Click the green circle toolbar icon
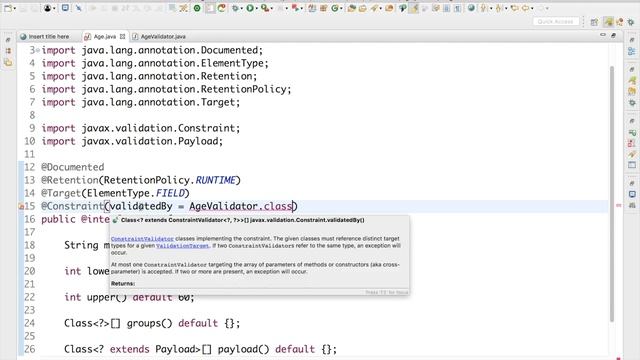The image size is (640, 360). 197,8
